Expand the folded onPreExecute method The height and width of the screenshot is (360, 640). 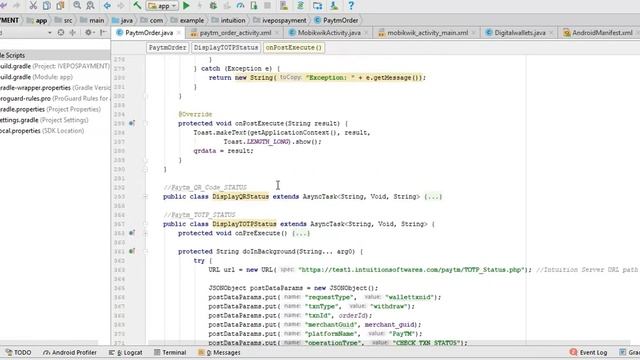[146, 233]
